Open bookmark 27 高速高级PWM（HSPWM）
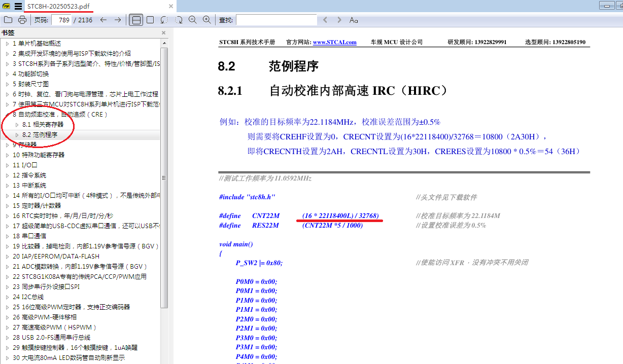 55,327
